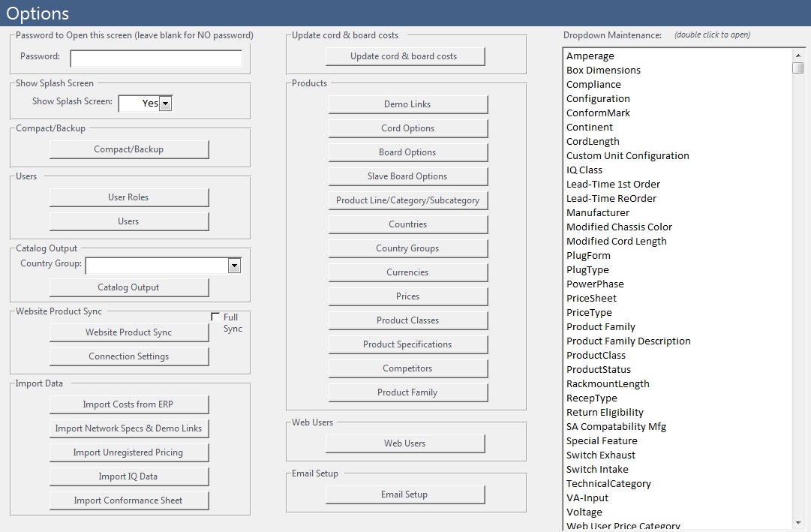The width and height of the screenshot is (811, 532).
Task: Click the Dropdown Maintenance scrollbar thumb
Action: tap(798, 68)
